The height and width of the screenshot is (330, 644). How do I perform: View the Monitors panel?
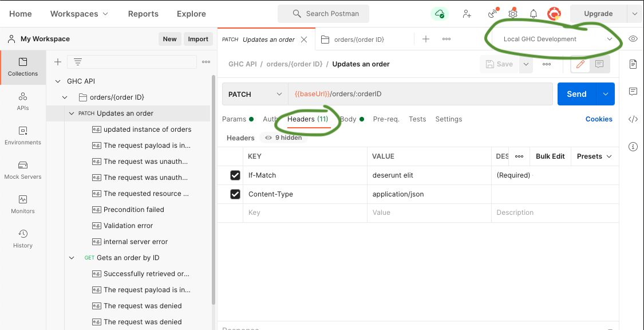point(23,205)
